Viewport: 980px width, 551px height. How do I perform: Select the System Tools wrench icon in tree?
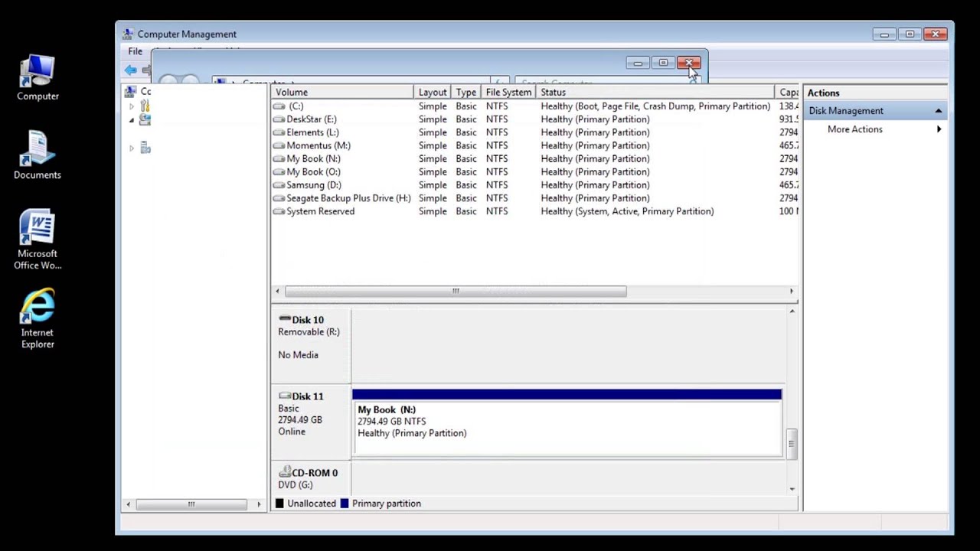click(145, 106)
